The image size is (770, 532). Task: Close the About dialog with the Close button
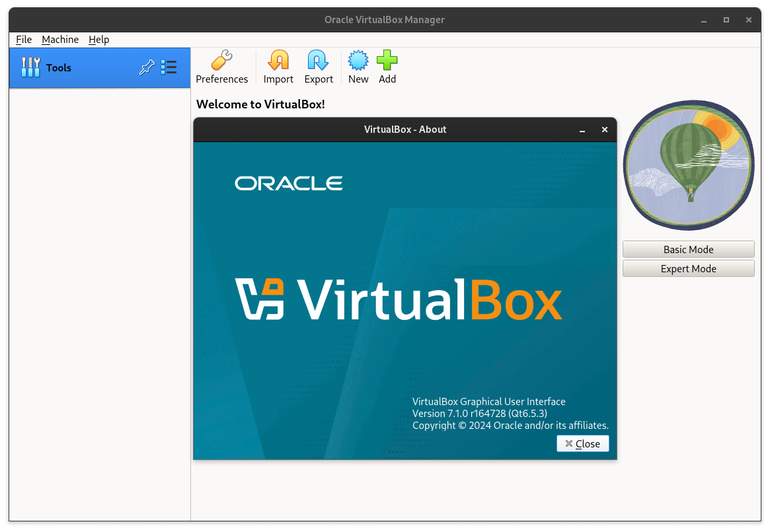point(582,443)
